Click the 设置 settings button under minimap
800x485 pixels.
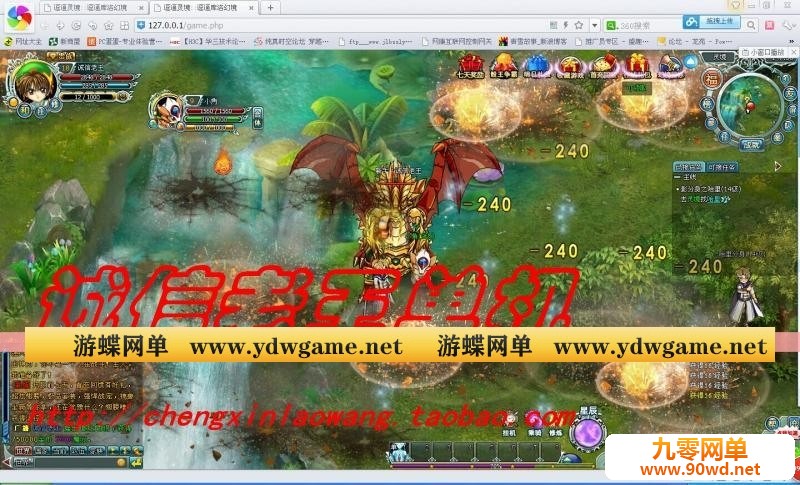pos(752,145)
